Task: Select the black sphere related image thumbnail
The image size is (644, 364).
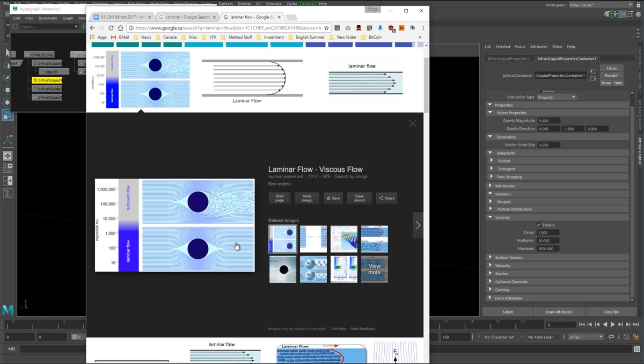Action: [283, 269]
